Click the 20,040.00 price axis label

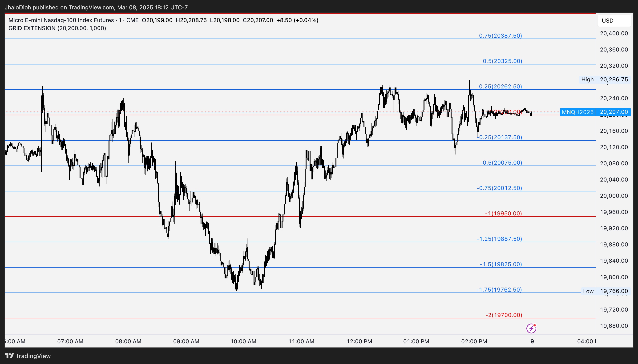point(614,179)
